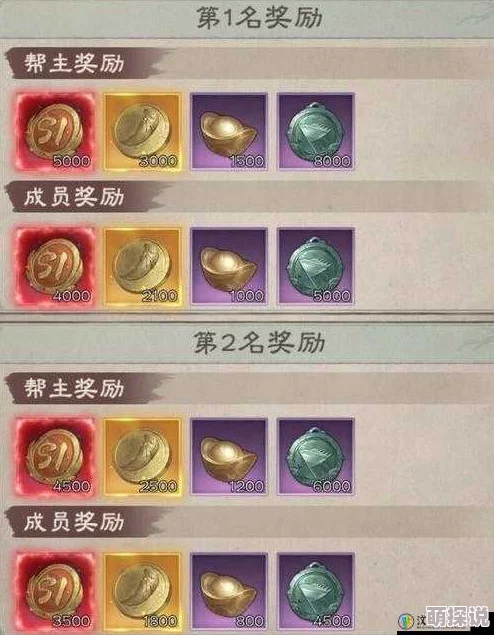
Task: Click the 第1名奖励 section title
Action: click(x=259, y=19)
